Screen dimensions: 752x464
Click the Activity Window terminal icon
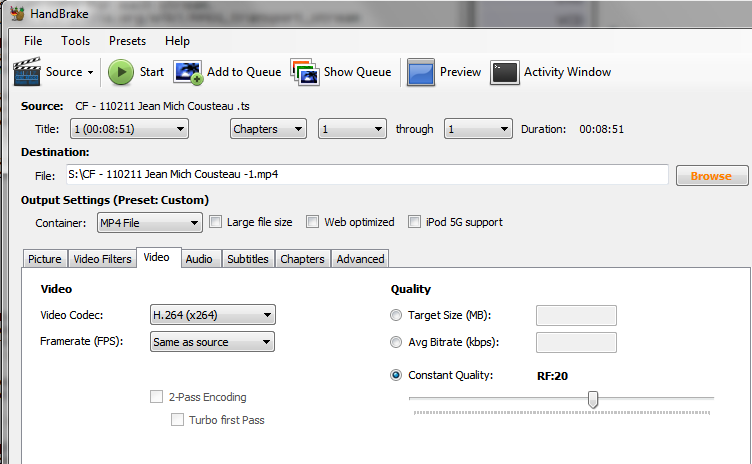point(505,72)
